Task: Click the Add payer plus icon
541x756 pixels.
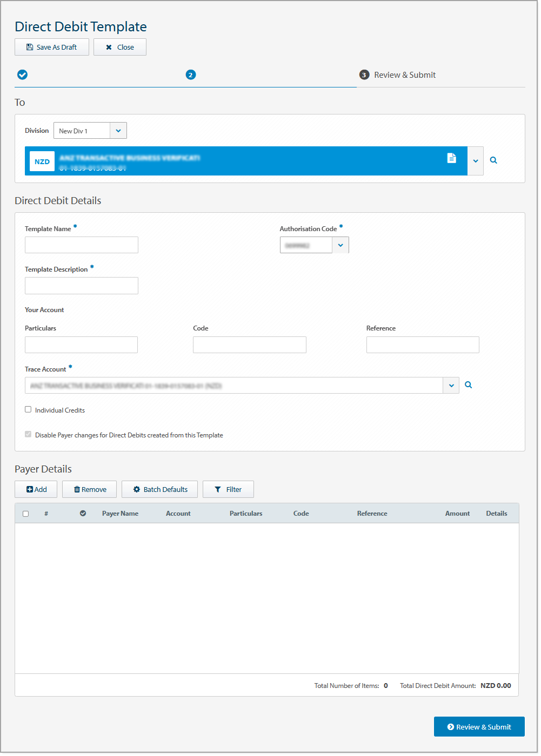Action: [x=29, y=489]
